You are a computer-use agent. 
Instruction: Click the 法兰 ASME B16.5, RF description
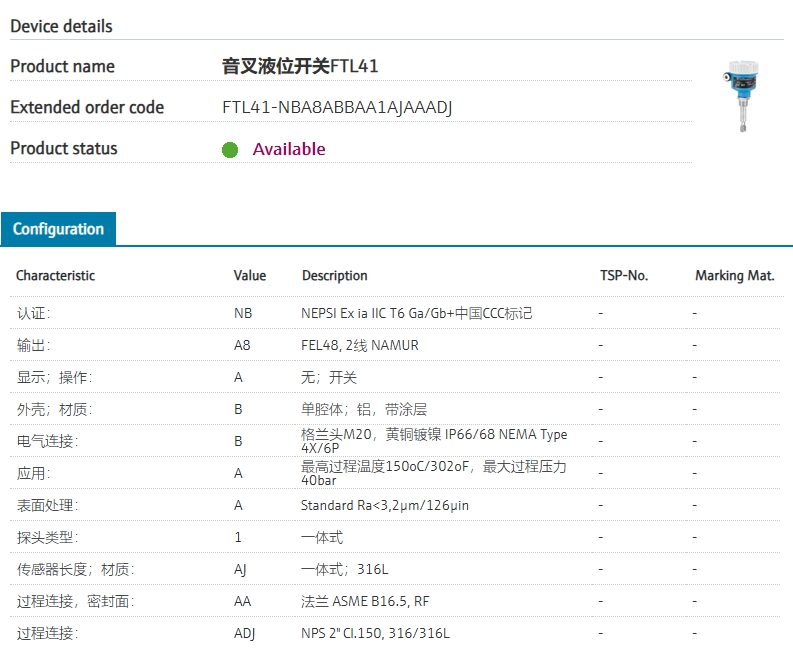(365, 601)
